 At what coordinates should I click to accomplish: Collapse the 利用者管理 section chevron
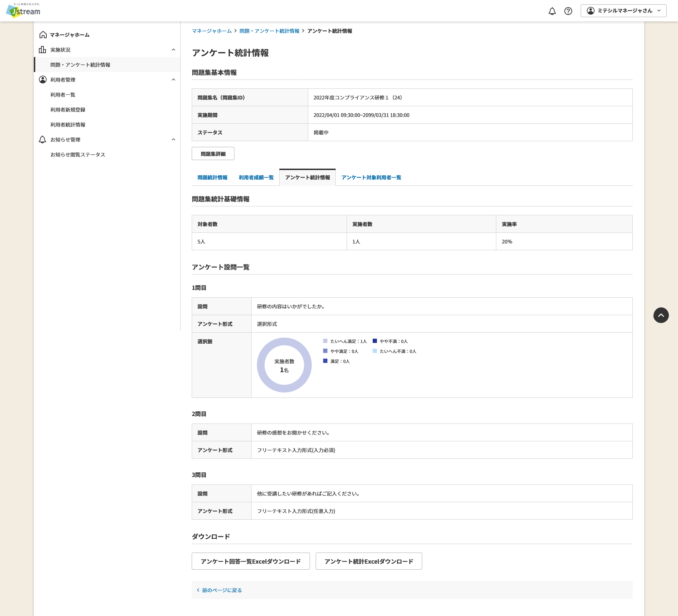(174, 79)
